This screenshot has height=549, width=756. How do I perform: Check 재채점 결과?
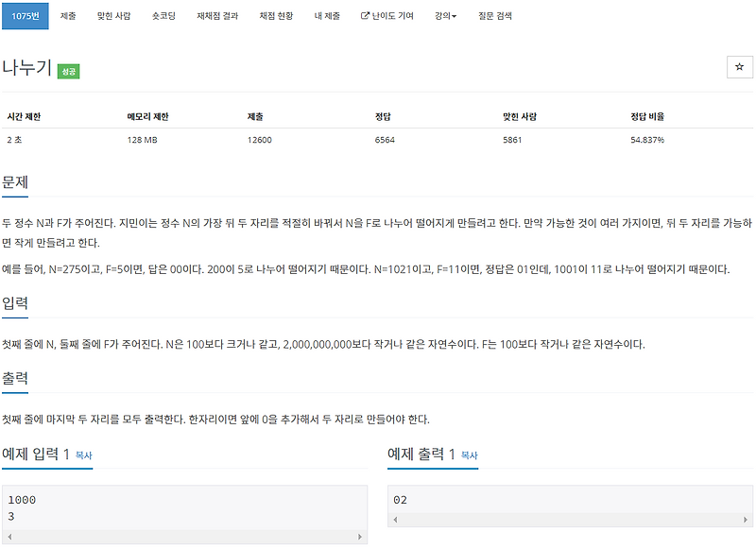point(218,15)
